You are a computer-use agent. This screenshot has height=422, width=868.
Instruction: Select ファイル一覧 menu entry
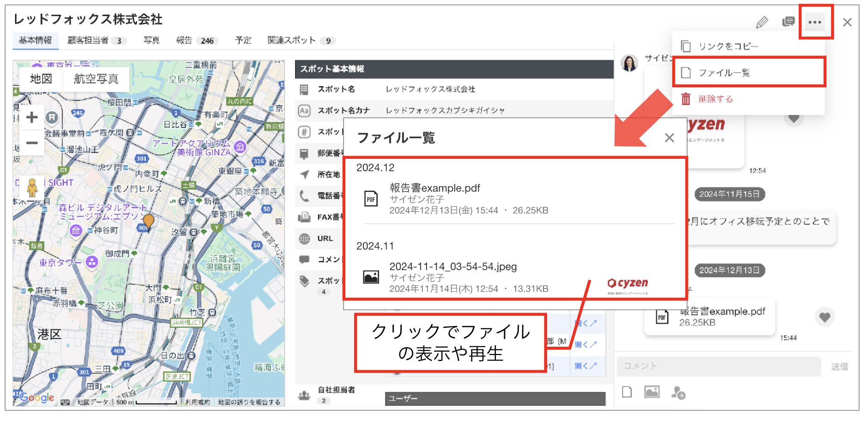click(x=748, y=72)
